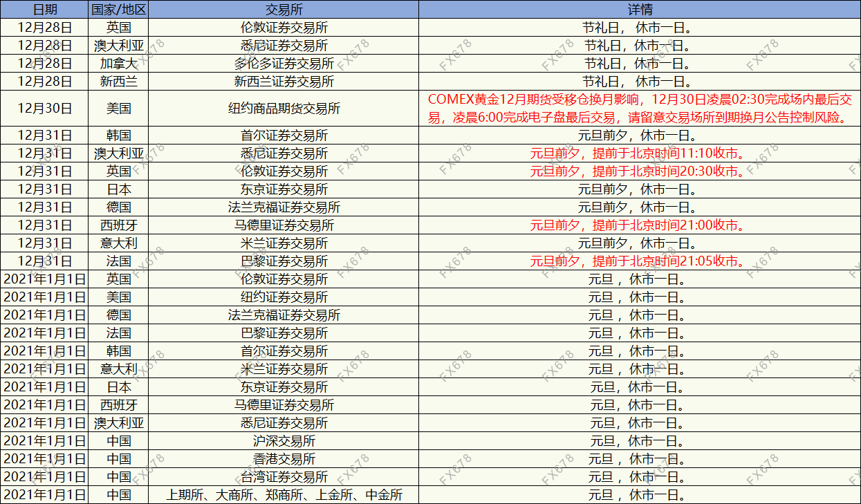This screenshot has height=504, width=861.
Task: Click the 12月30日 date cell
Action: click(45, 109)
